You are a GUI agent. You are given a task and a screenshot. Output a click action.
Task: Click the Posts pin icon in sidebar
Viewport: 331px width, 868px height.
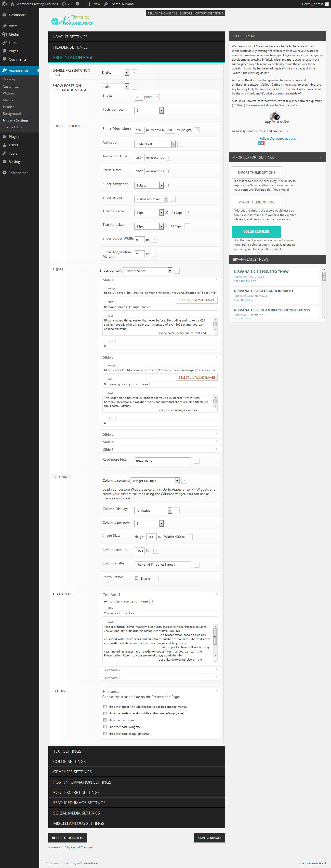(4, 26)
